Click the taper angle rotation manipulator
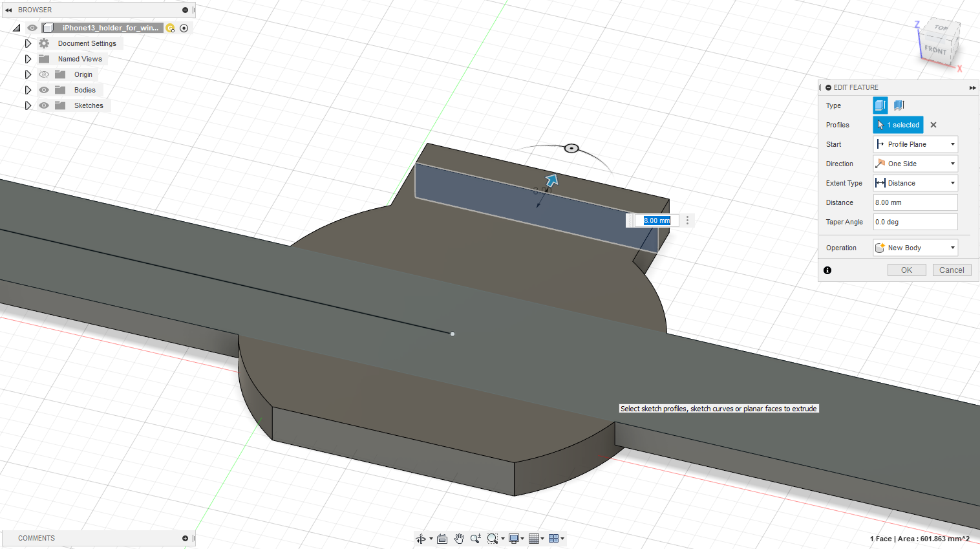 click(571, 148)
